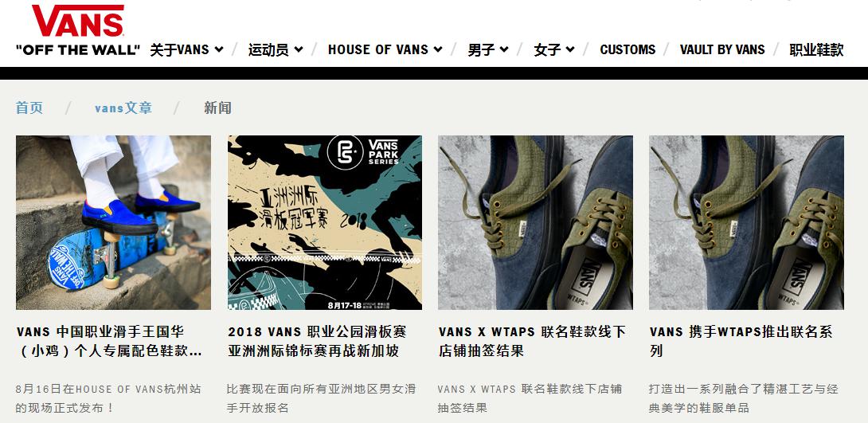Expand the 关于VANS dropdown chevron
Image resolution: width=868 pixels, height=423 pixels.
point(219,50)
